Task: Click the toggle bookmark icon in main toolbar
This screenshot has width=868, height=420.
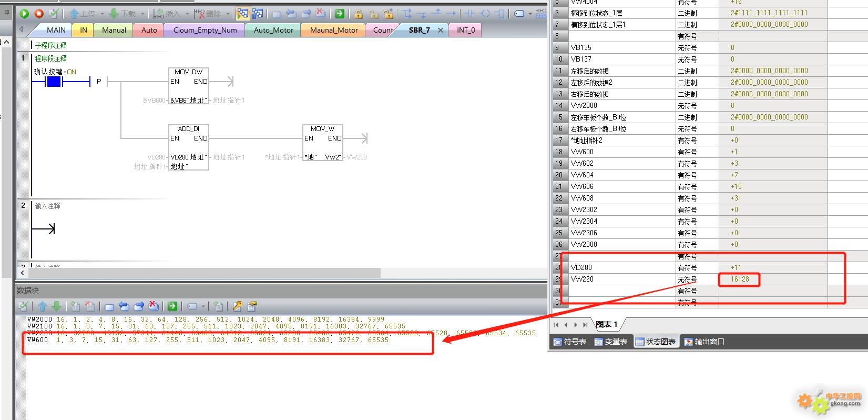Action: (277, 14)
